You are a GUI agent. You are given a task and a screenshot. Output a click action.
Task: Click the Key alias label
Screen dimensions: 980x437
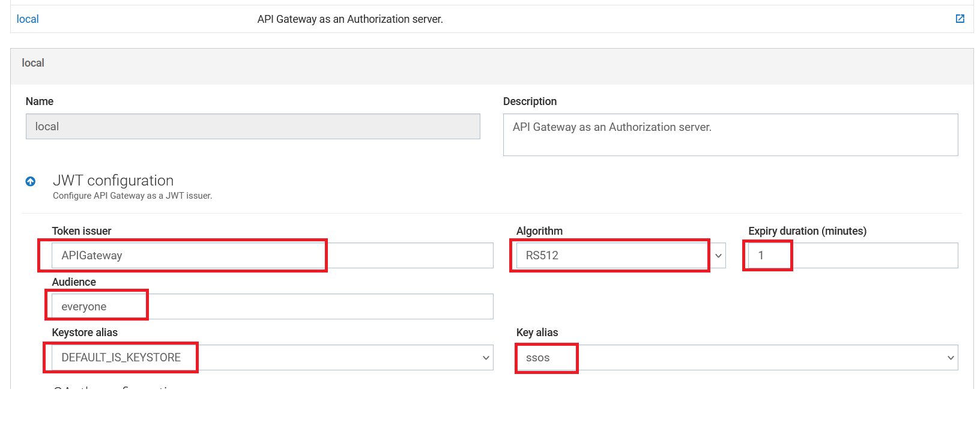click(x=537, y=333)
